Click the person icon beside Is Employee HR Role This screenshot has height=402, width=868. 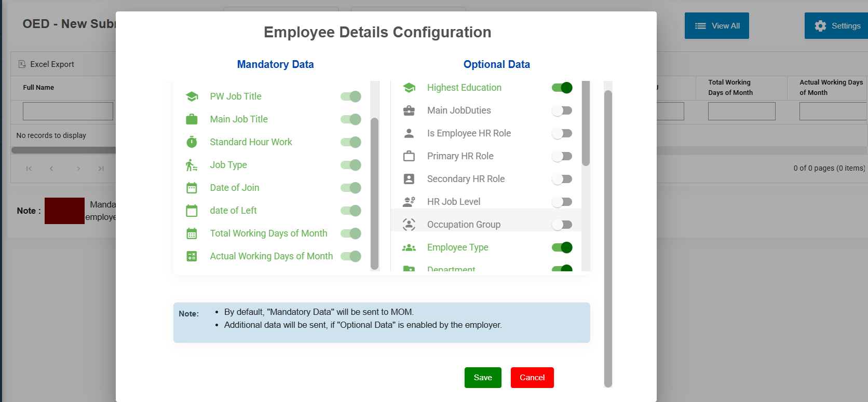pyautogui.click(x=409, y=133)
